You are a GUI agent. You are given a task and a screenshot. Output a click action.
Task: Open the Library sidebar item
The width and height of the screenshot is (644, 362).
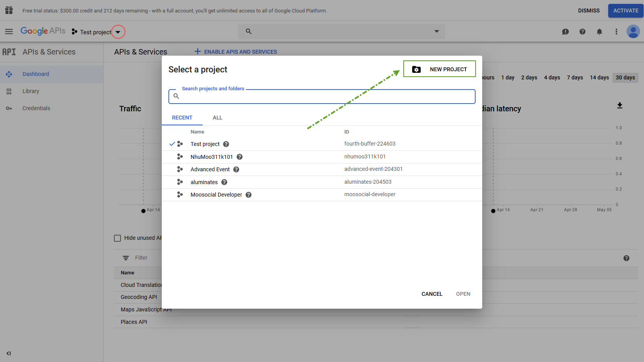coord(52,91)
